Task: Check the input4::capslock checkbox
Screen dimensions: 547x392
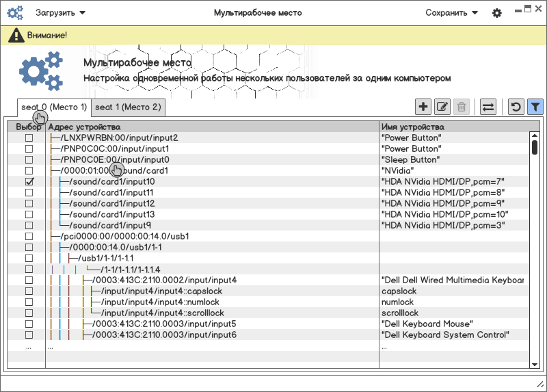Action: click(29, 291)
